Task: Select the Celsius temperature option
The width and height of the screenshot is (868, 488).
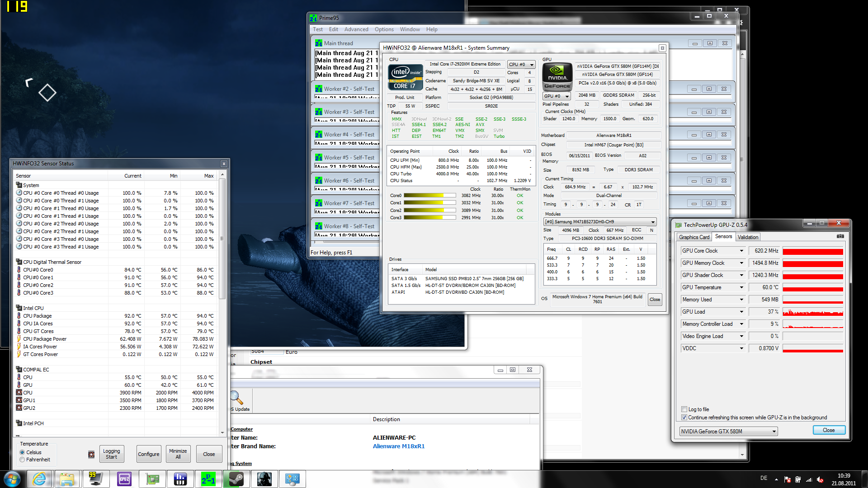Action: 22,452
